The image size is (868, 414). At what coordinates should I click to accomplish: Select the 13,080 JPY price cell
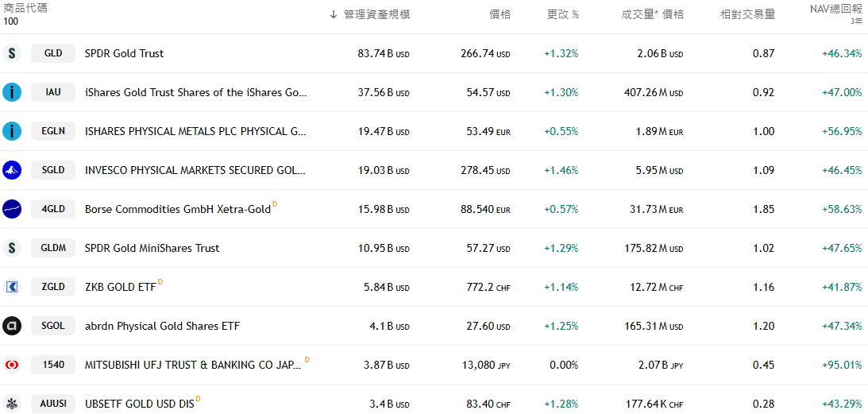click(x=486, y=365)
